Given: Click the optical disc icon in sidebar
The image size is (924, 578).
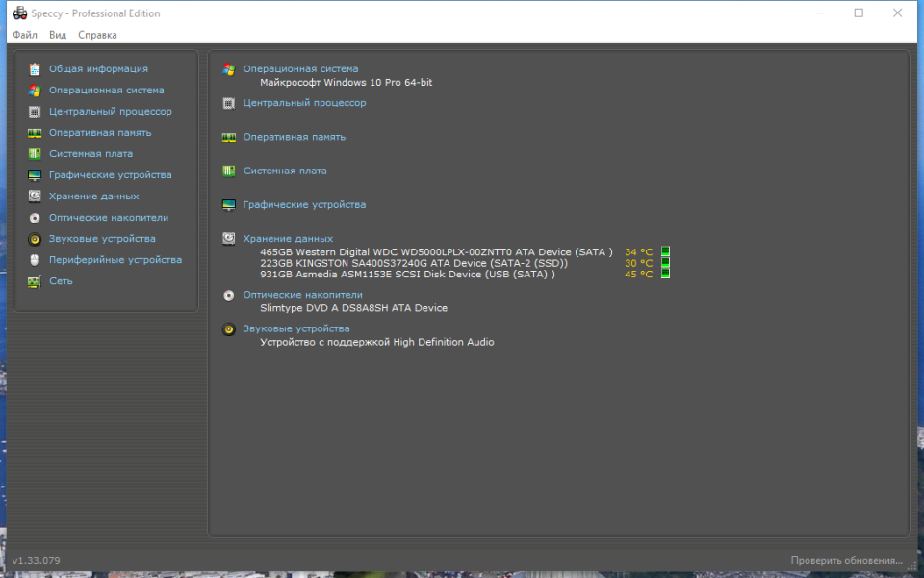Looking at the screenshot, I should pos(35,218).
